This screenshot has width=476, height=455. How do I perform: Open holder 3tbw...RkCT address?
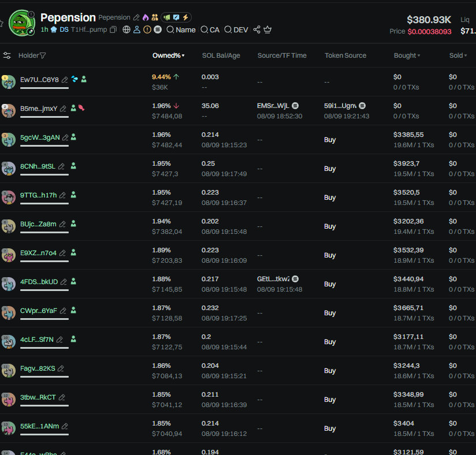tap(38, 397)
